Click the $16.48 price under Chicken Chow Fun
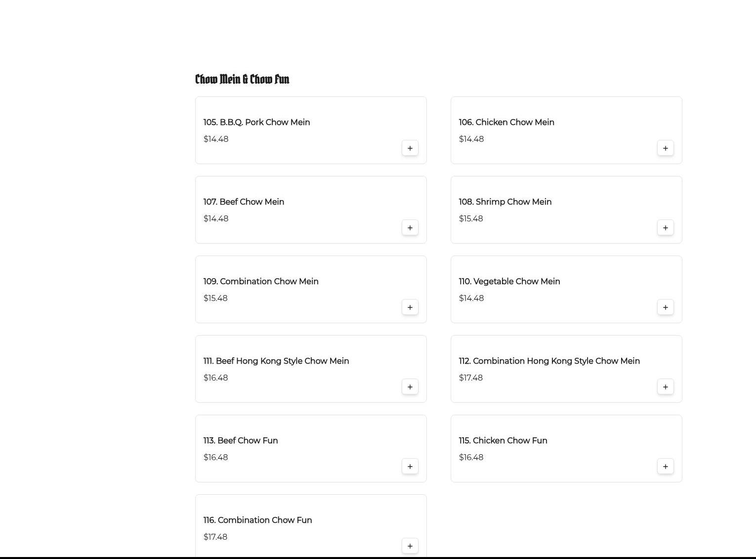Viewport: 756px width, 559px height. pyautogui.click(x=471, y=457)
